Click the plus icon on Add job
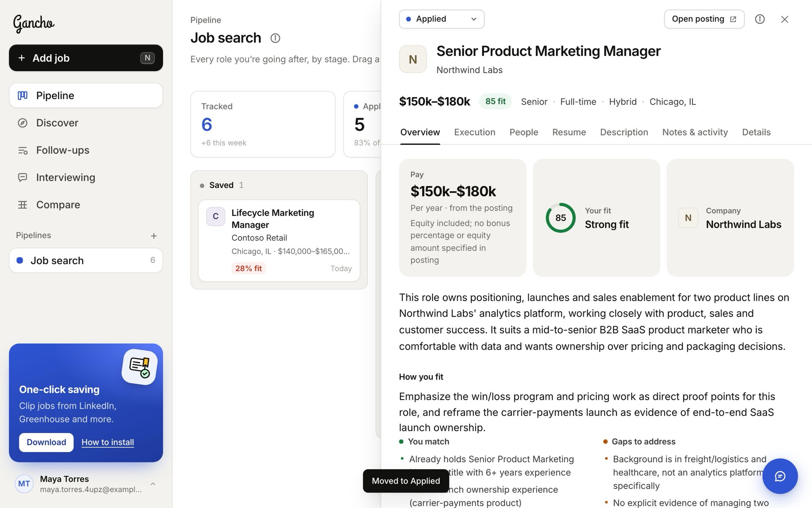Viewport: 812px width, 508px height. click(x=21, y=58)
